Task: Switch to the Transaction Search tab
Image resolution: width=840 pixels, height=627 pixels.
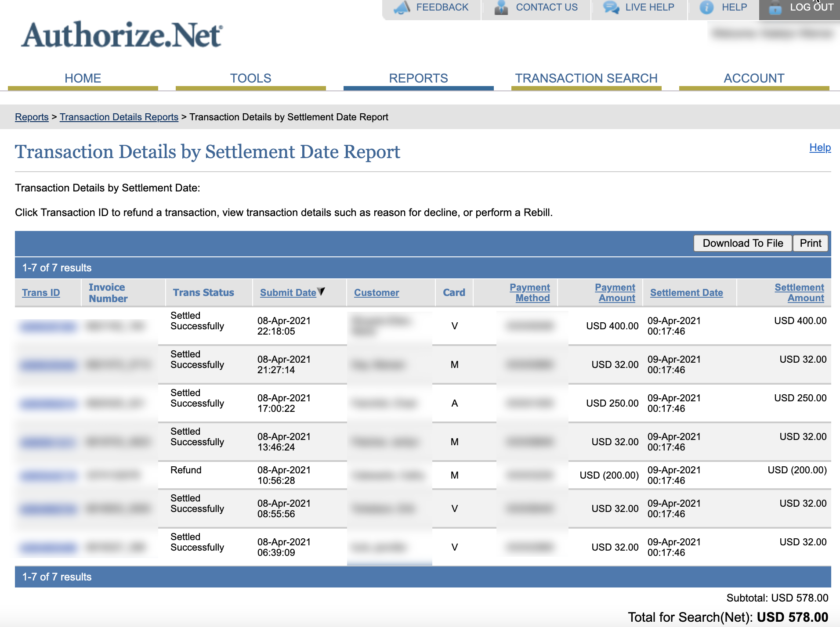Action: pyautogui.click(x=587, y=79)
